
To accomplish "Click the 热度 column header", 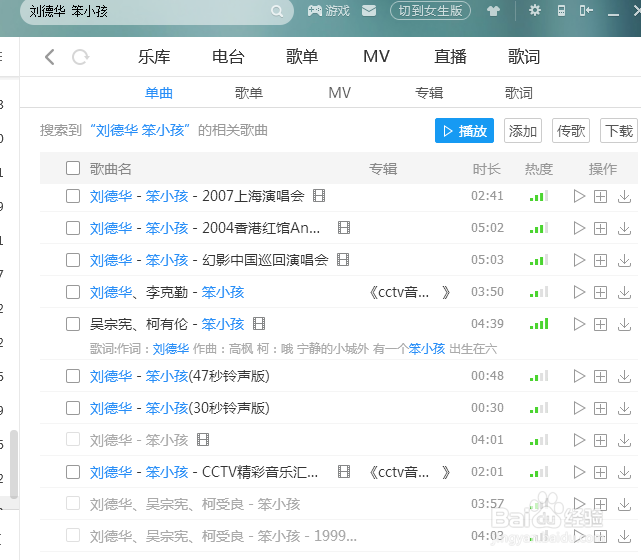I will pos(539,168).
